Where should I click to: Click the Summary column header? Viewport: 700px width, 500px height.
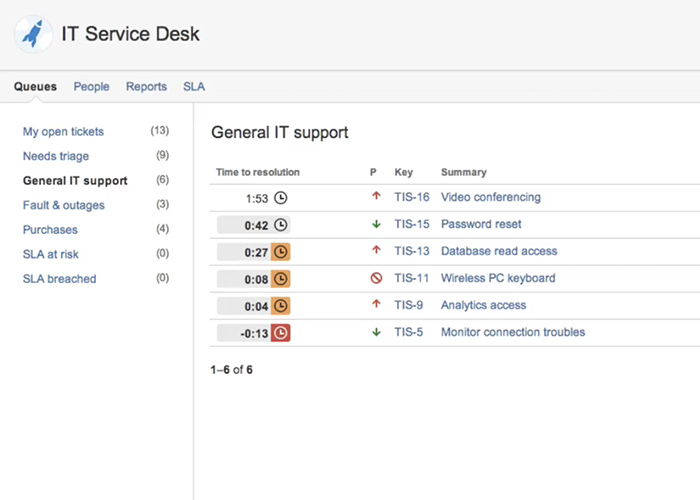click(463, 172)
